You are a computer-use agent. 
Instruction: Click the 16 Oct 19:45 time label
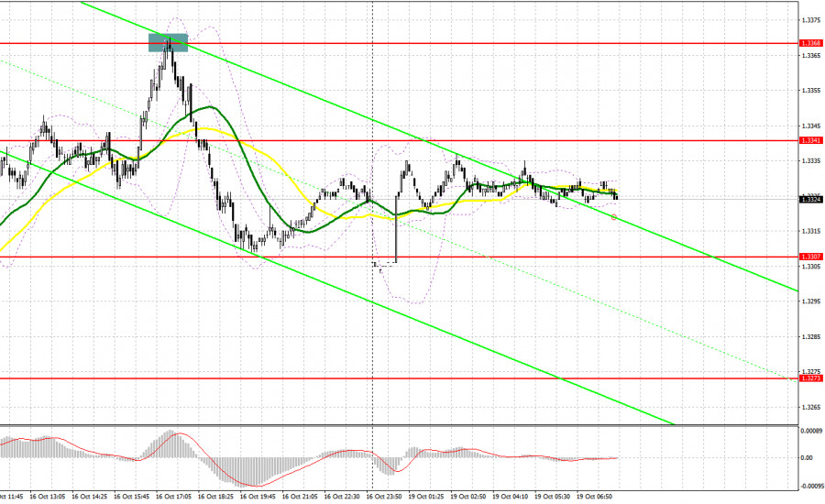click(x=258, y=497)
